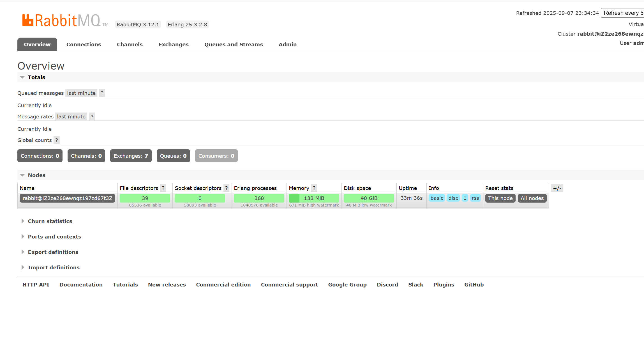The height and width of the screenshot is (344, 644).
Task: Open help for Queued messages
Action: (x=102, y=93)
